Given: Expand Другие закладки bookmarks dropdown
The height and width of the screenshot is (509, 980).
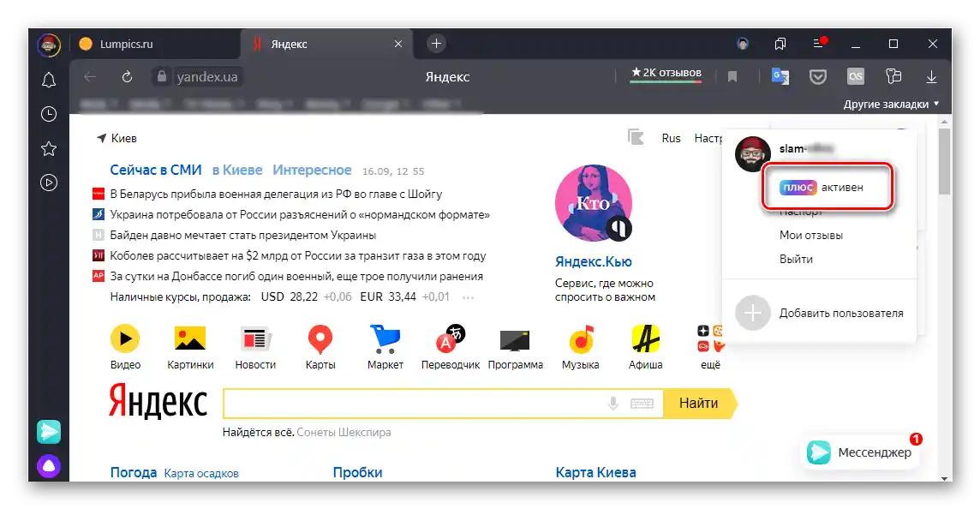Looking at the screenshot, I should click(891, 104).
